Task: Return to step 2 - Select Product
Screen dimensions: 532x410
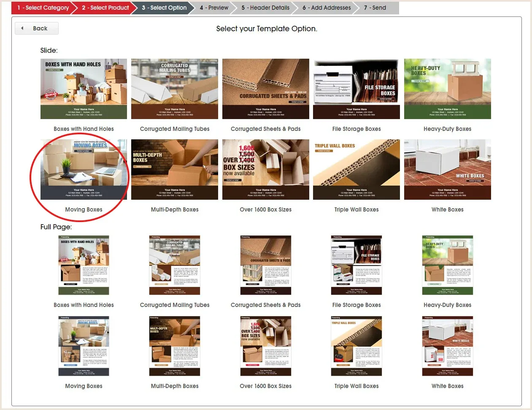Action: click(x=105, y=8)
